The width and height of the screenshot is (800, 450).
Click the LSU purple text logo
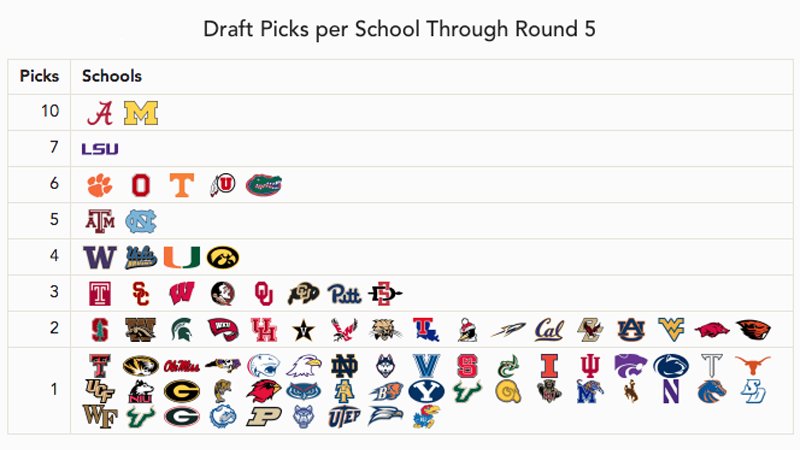(x=100, y=149)
